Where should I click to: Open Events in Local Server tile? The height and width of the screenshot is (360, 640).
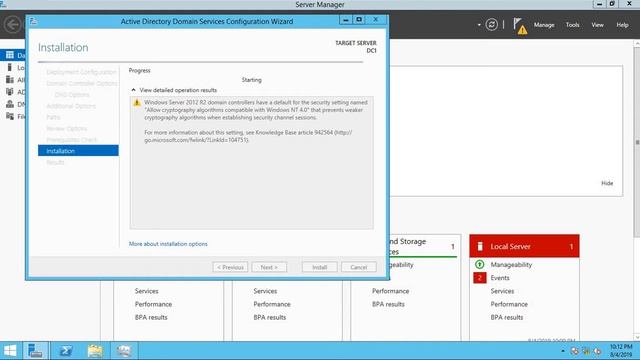tap(500, 278)
